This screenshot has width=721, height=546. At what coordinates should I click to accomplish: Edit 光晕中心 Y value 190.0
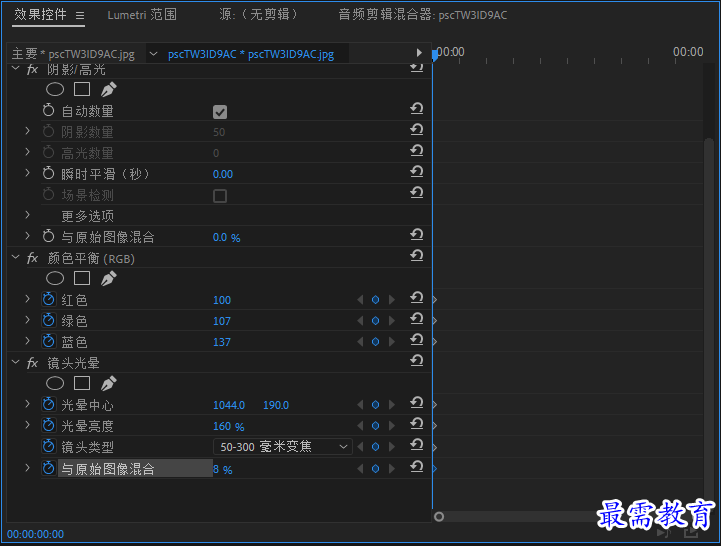click(x=276, y=405)
